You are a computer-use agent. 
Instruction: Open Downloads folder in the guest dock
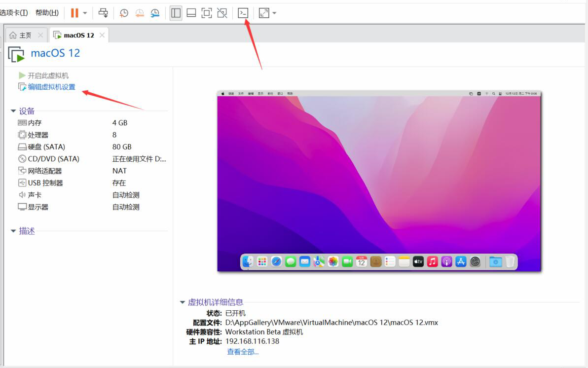(495, 262)
